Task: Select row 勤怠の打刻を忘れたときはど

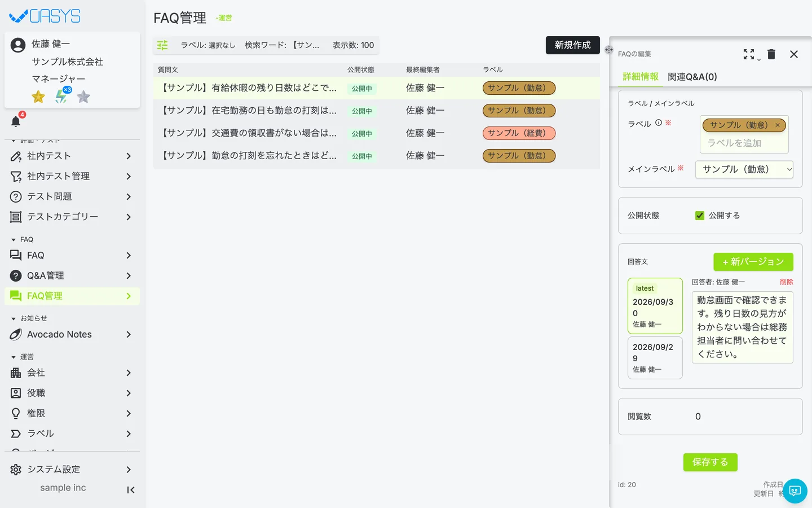Action: [x=377, y=156]
